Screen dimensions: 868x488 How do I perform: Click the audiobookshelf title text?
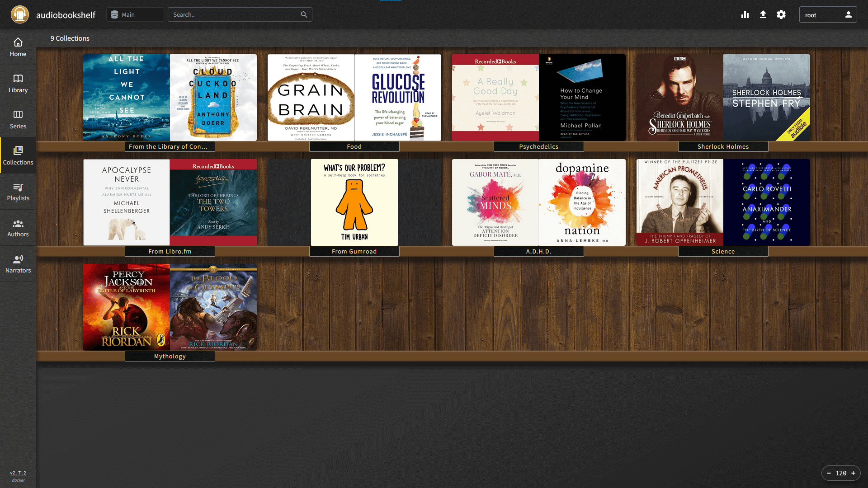click(x=66, y=15)
